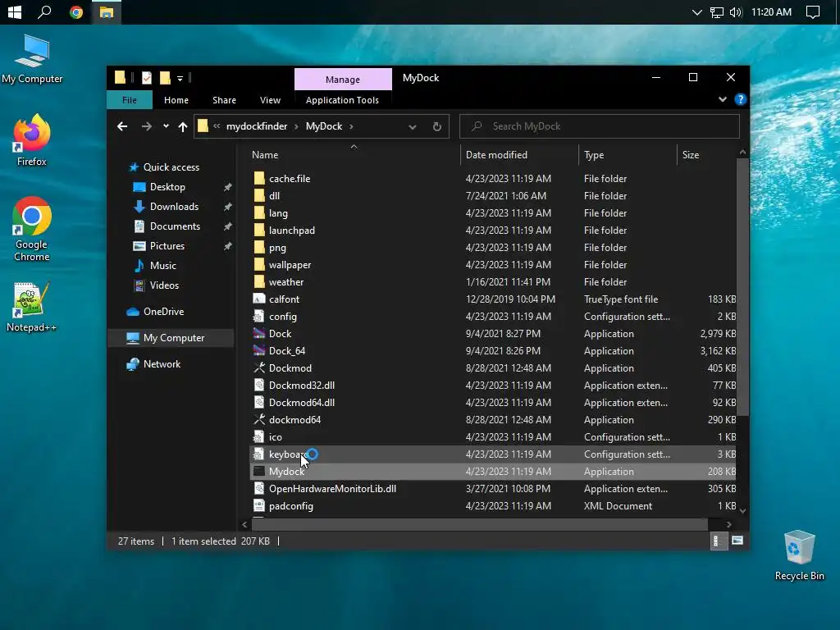Select Quick access in navigation pane

171,167
